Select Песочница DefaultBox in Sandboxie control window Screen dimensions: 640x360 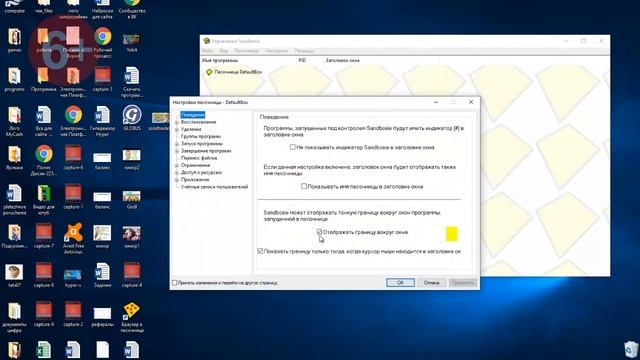coord(238,72)
